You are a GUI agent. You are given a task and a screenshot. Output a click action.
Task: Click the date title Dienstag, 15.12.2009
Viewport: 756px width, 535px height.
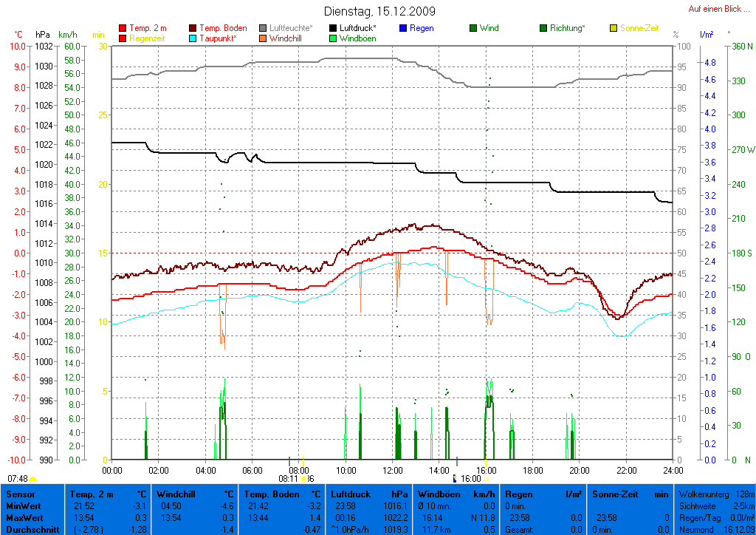(379, 11)
